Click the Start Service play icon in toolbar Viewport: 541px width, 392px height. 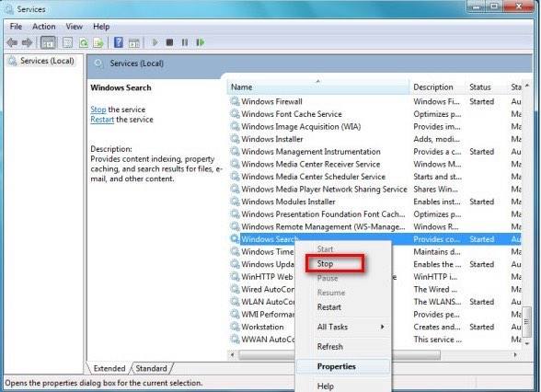(155, 42)
